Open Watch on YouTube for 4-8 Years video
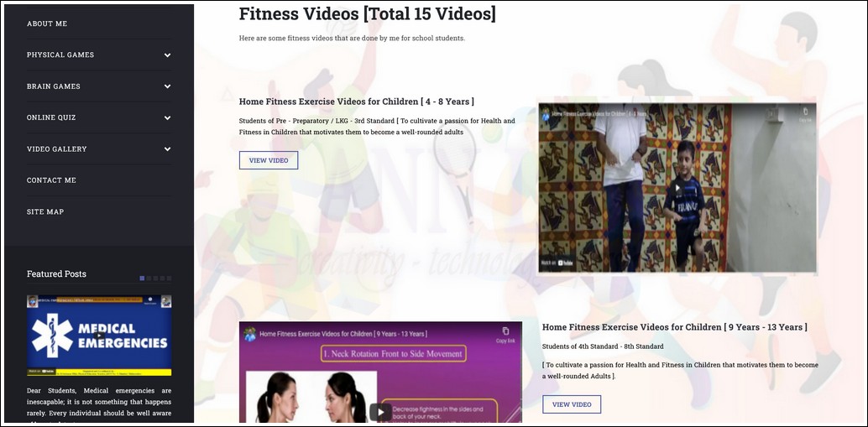868x427 pixels. [x=557, y=263]
